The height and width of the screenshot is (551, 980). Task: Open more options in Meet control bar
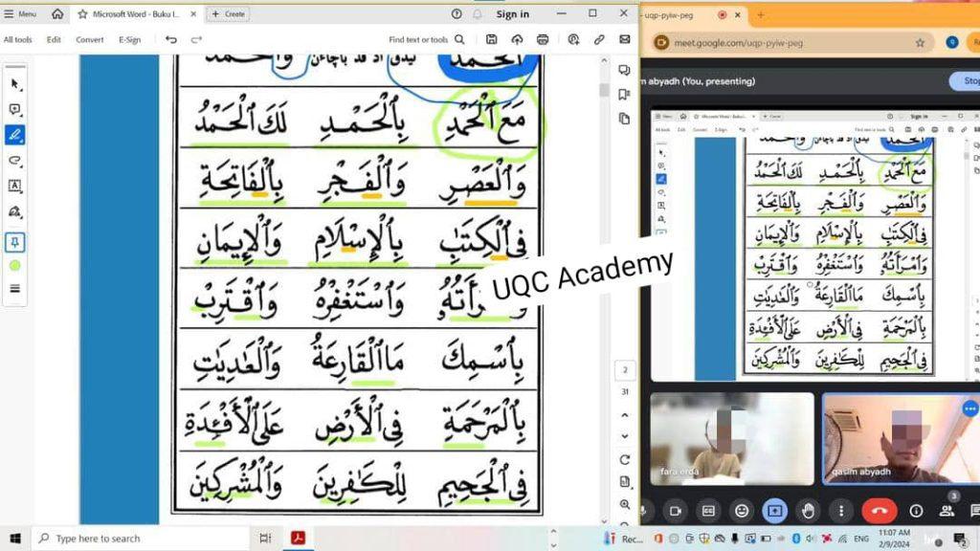pos(841,511)
